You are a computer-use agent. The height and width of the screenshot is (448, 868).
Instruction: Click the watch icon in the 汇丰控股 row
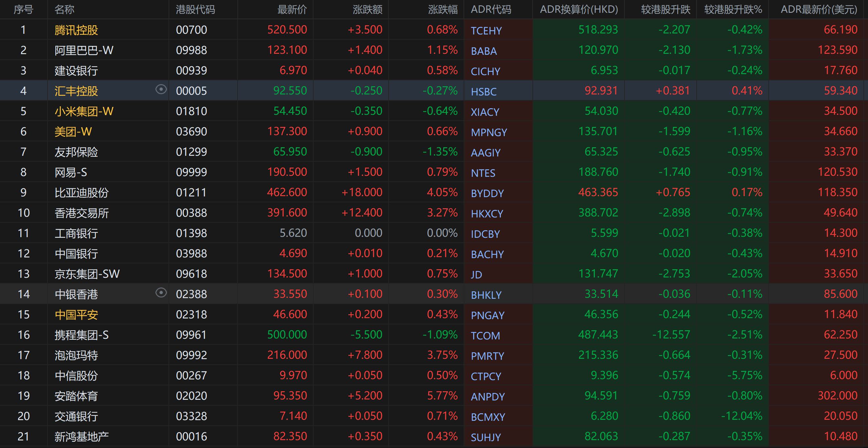161,90
